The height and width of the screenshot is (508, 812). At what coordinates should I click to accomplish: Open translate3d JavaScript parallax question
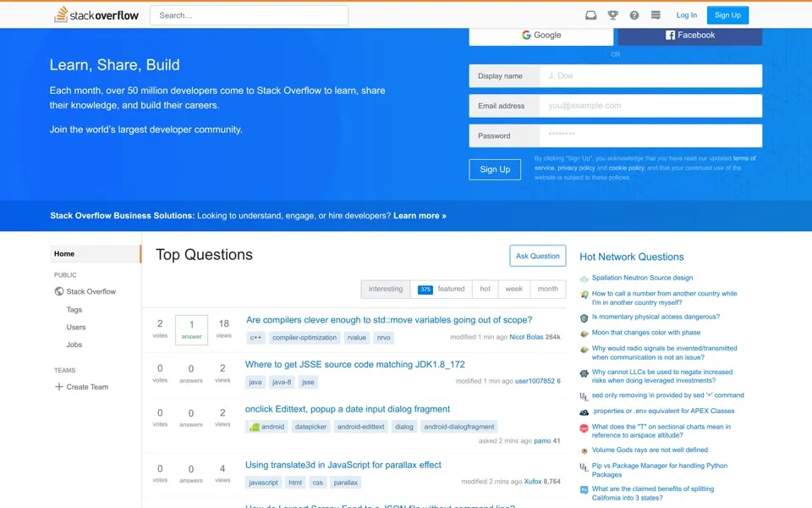coord(343,465)
